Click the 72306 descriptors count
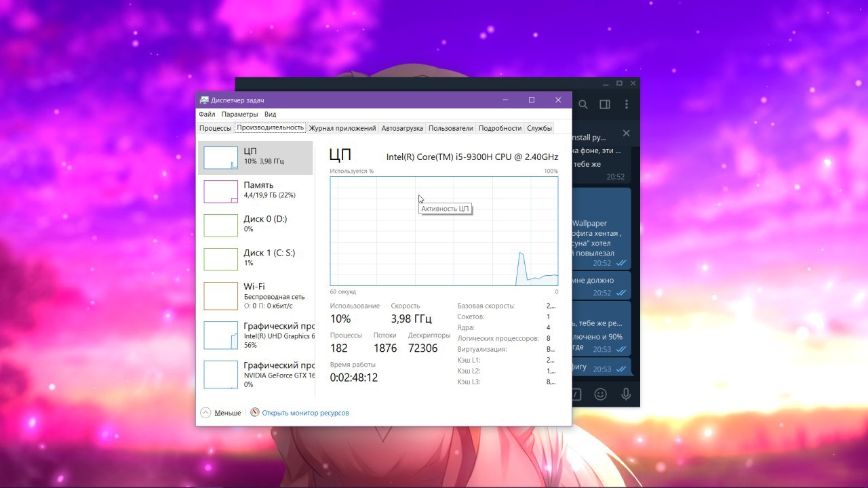Image resolution: width=868 pixels, height=488 pixels. pos(423,348)
